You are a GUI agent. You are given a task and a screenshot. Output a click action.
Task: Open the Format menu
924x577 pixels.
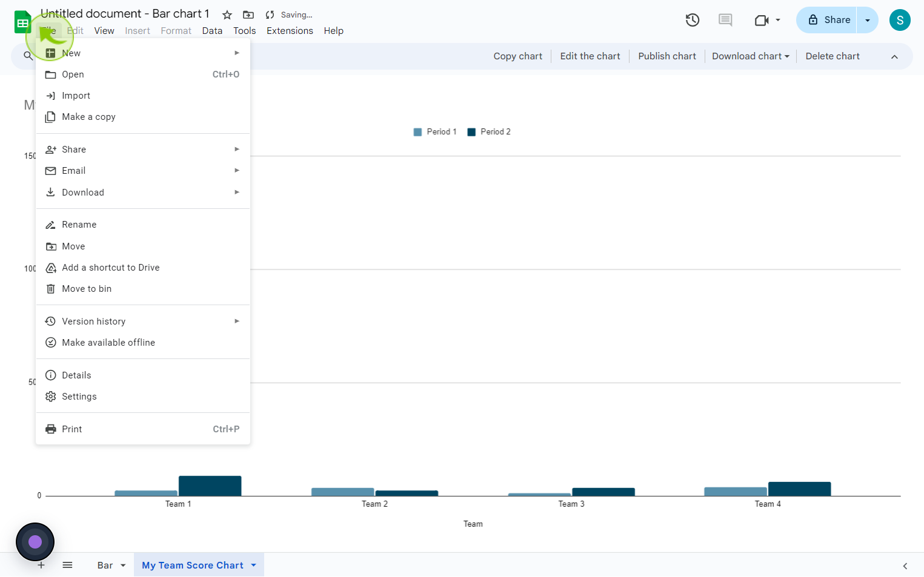click(x=176, y=31)
